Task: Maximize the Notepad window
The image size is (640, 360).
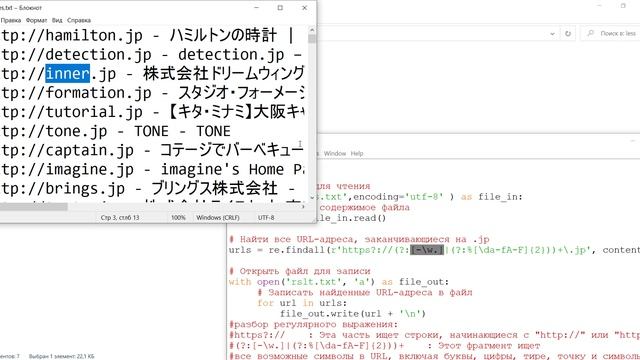Action: [x=280, y=8]
